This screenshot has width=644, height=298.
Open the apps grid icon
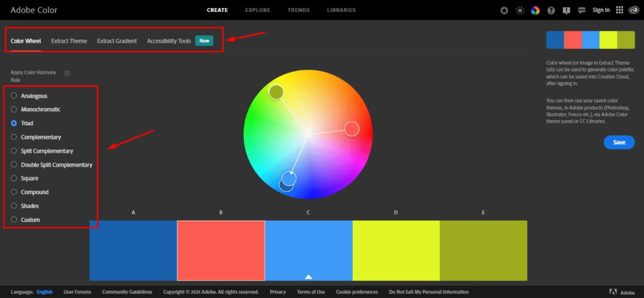[619, 10]
